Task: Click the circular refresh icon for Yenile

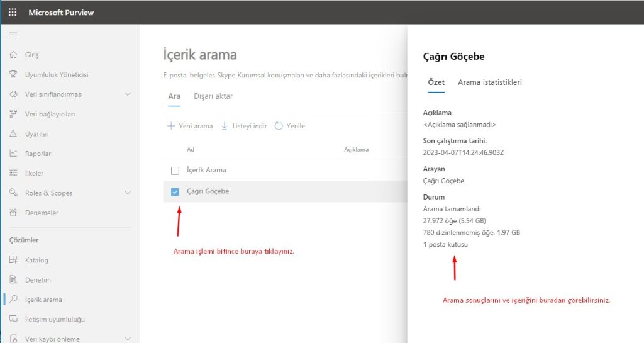Action: pos(279,126)
